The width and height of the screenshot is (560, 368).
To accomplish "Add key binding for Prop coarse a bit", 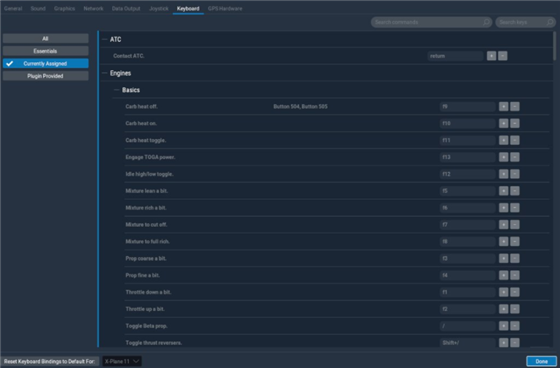I will click(x=504, y=258).
